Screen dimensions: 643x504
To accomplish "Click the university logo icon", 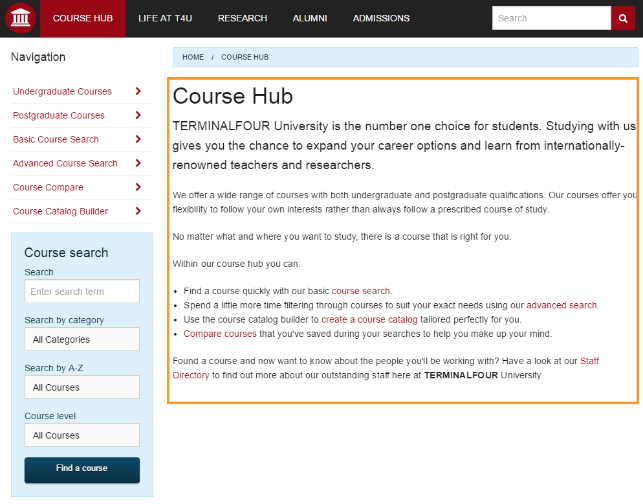I will (20, 18).
